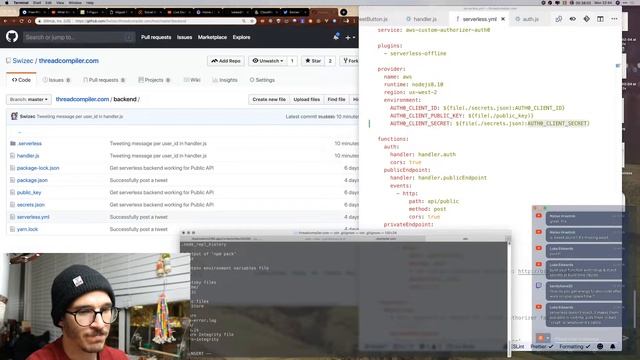Screen dimensions: 640x360
Task: Click Find file button
Action: [x=336, y=99]
